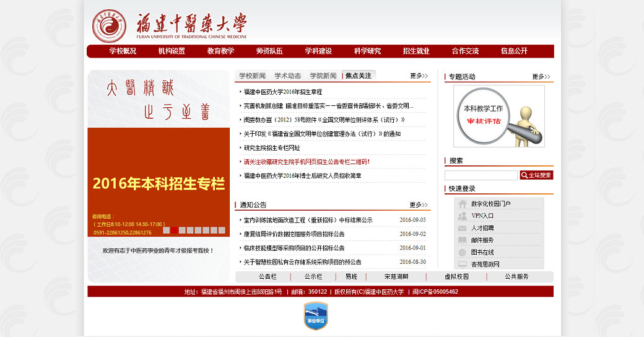Image resolution: width=644 pixels, height=337 pixels.
Task: Select the 焦点关注 tab
Action: click(x=358, y=76)
